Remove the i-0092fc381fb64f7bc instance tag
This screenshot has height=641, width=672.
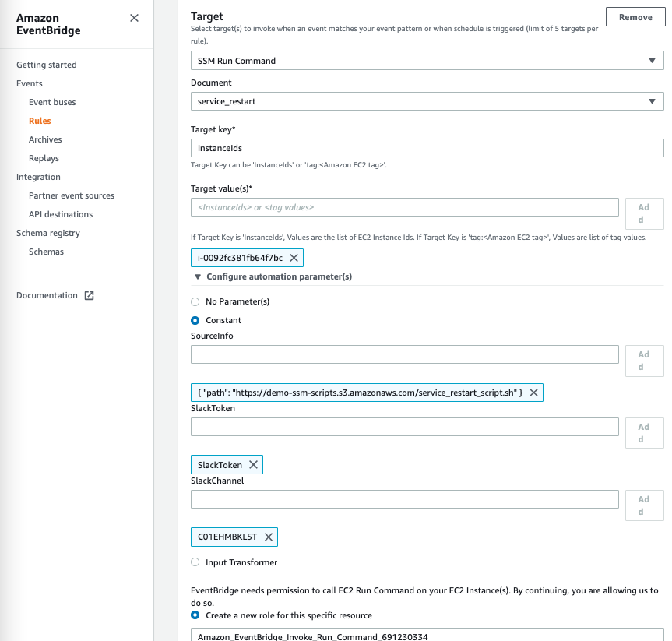(294, 258)
